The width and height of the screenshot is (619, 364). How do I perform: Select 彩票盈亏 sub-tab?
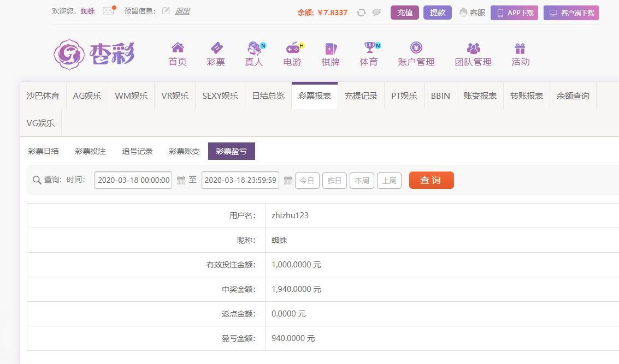231,151
